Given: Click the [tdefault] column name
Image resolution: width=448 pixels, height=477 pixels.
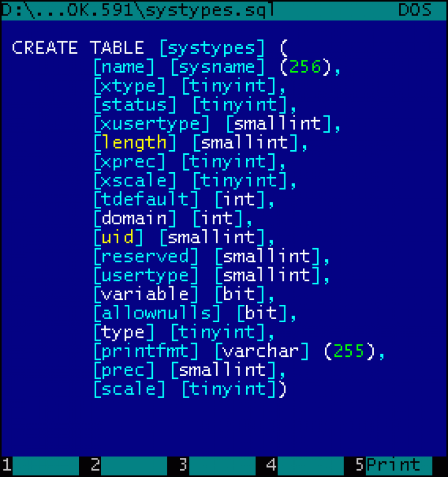Looking at the screenshot, I should coord(145,200).
